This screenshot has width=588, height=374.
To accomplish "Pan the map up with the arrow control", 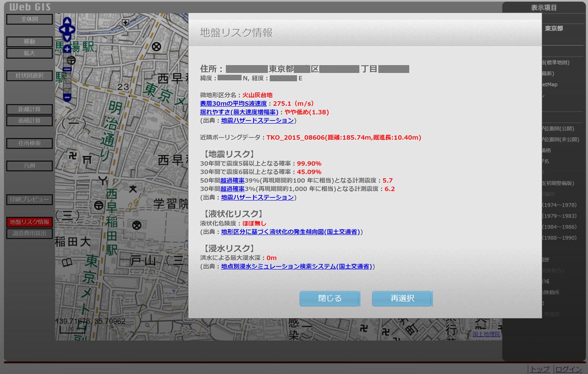I will pyautogui.click(x=67, y=21).
